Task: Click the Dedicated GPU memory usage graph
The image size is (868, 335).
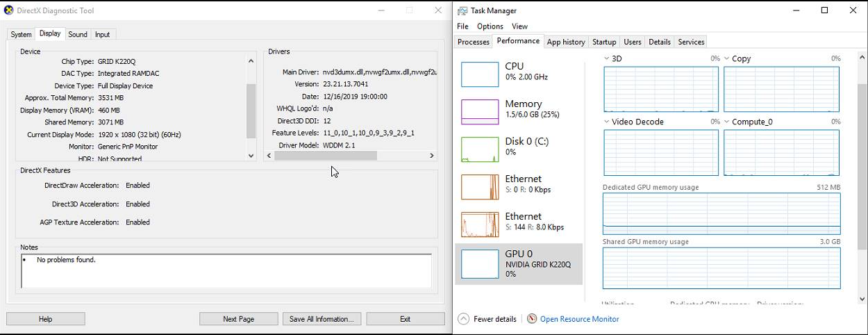Action: click(x=721, y=214)
